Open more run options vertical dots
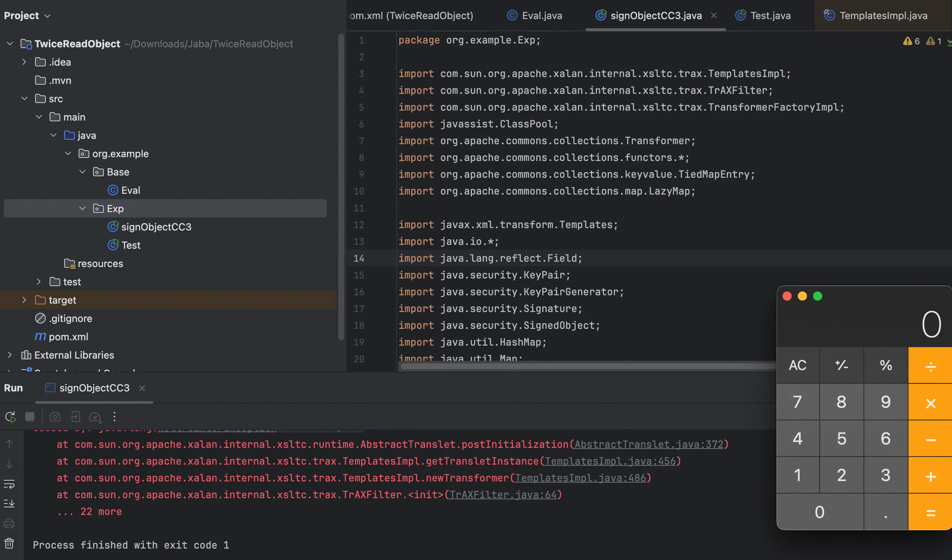This screenshot has height=560, width=952. coord(114,417)
